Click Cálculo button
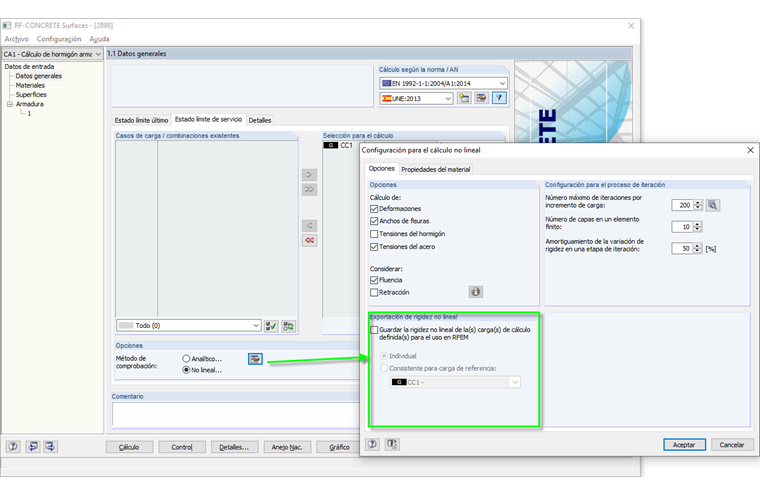 pos(129,447)
